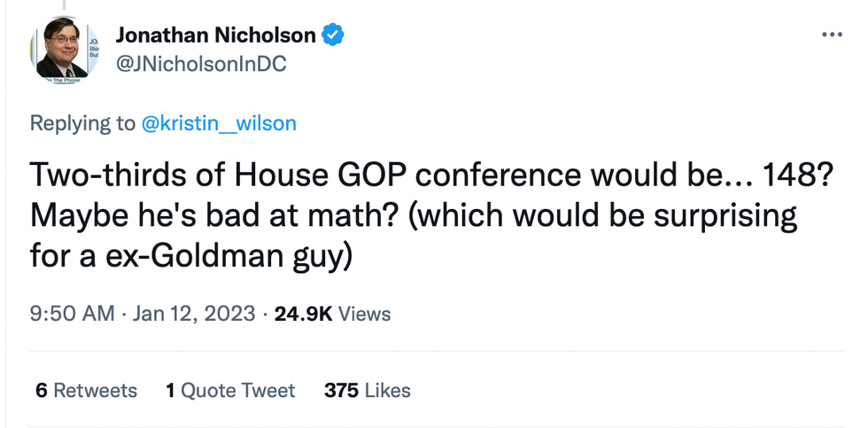Screen dimensions: 868x428
Task: Open Jonathan Nicholson's profile picture
Action: [x=62, y=50]
